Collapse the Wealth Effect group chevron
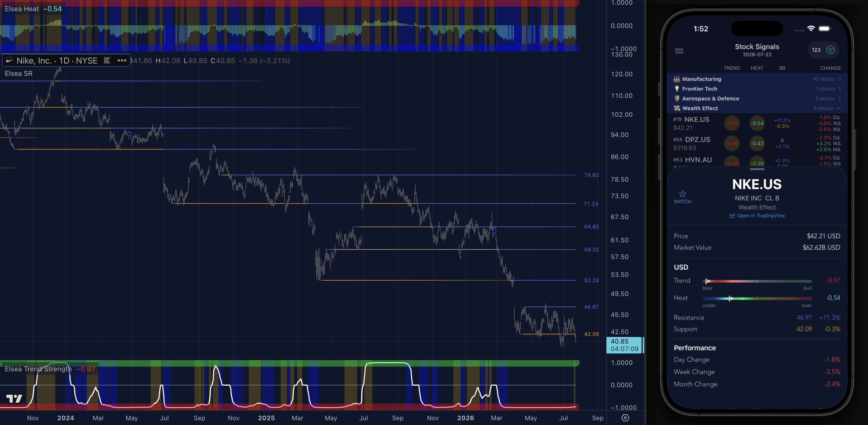This screenshot has height=425, width=868. (838, 108)
